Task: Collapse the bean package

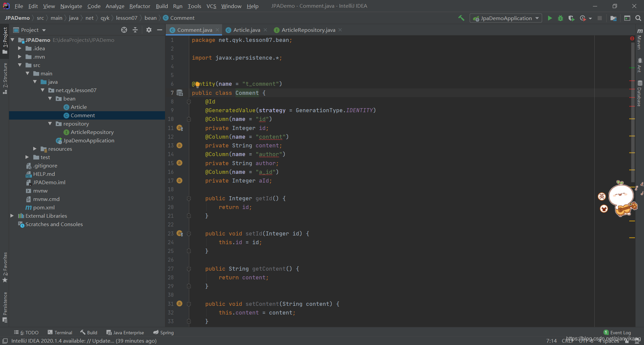Action: pyautogui.click(x=50, y=98)
